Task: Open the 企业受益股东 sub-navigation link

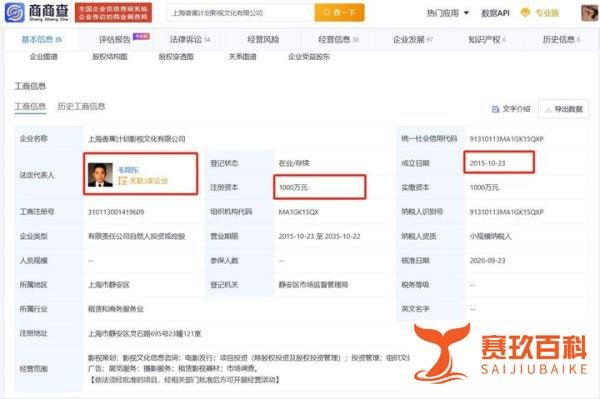Action: coord(309,57)
